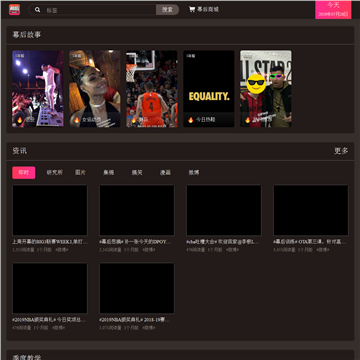Open the basketball jersey number 4 story
Screen dimensions: 360x360
(152, 89)
